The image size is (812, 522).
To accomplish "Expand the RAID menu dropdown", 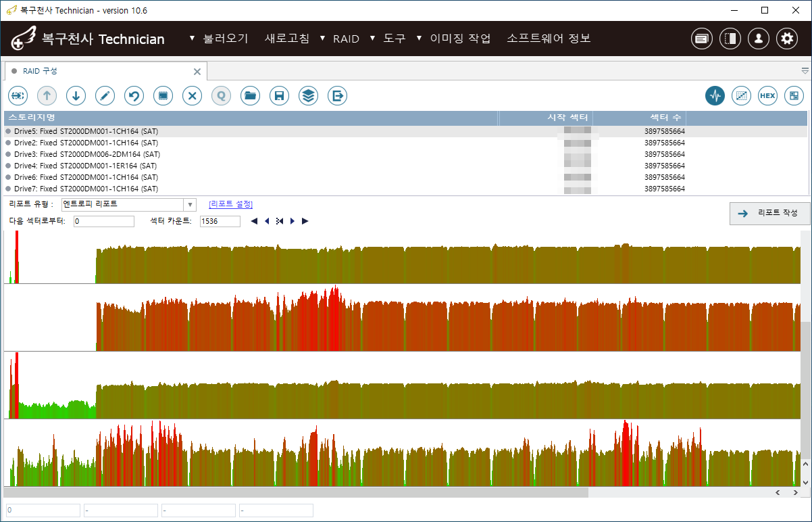I will pos(346,39).
